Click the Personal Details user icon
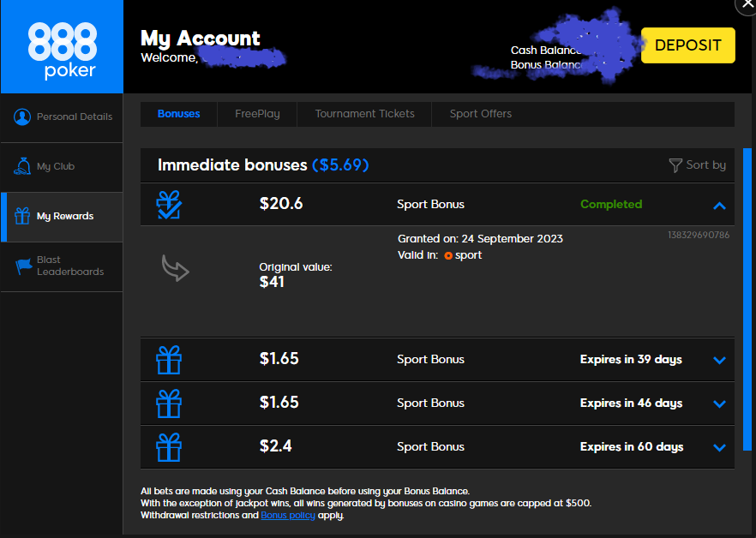This screenshot has width=756, height=538. 22,117
